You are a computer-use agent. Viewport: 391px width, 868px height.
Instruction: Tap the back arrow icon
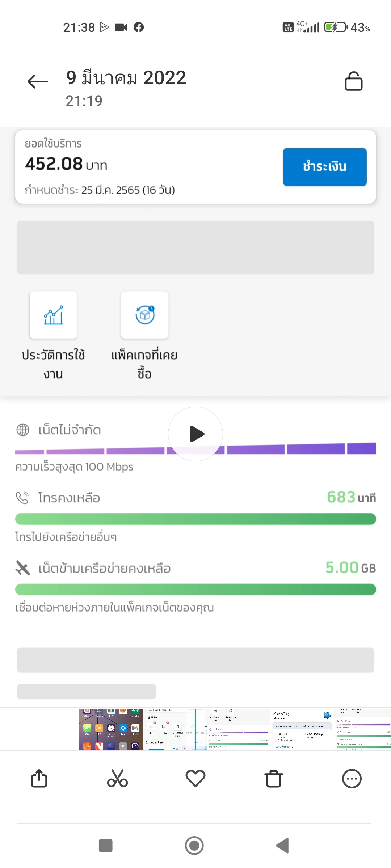[x=38, y=82]
